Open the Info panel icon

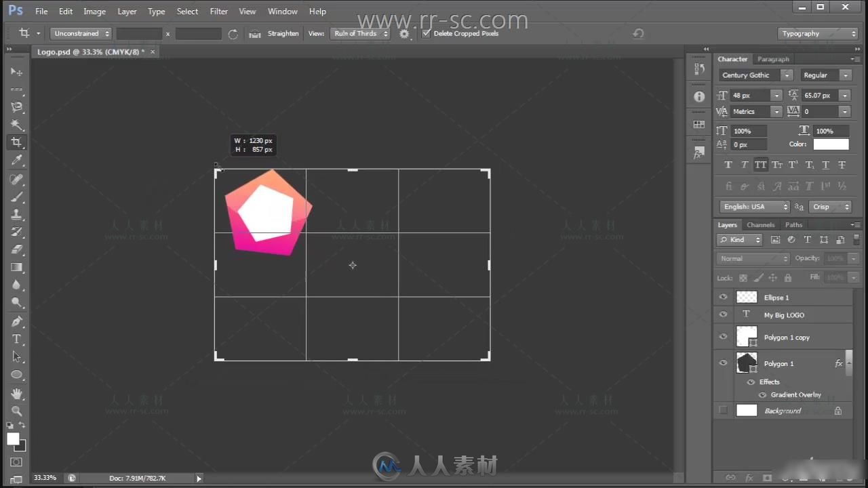click(x=699, y=97)
